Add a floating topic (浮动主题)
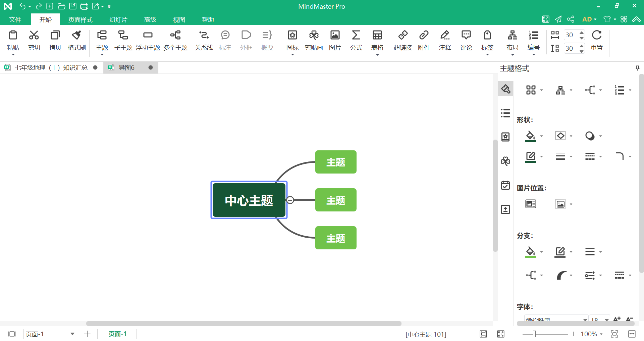The image size is (644, 341). click(148, 41)
